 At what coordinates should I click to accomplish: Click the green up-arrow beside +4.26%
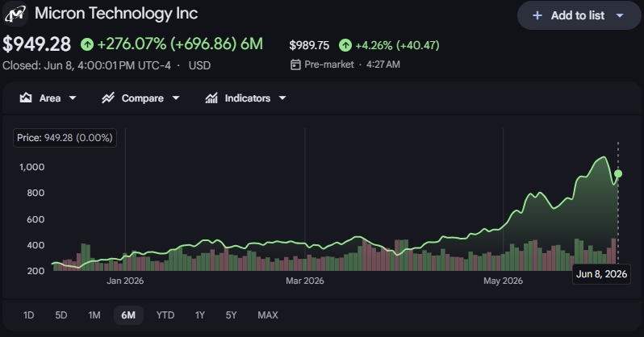pyautogui.click(x=345, y=45)
